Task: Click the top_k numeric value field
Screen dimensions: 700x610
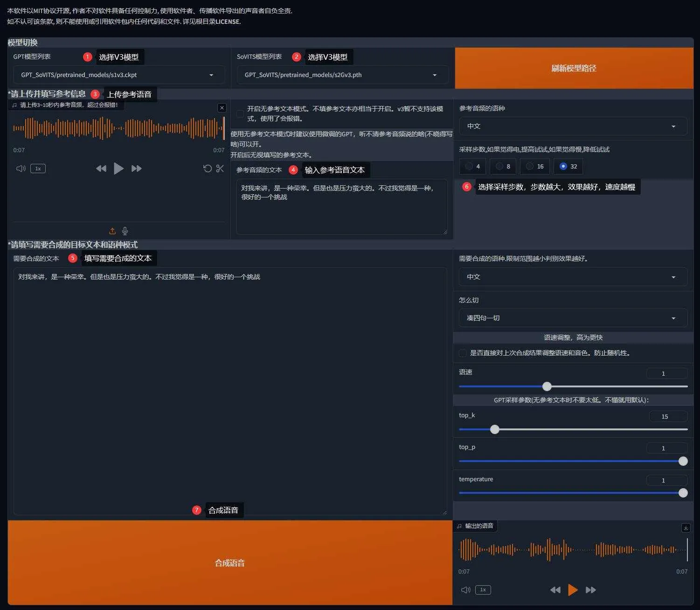Action: point(668,416)
